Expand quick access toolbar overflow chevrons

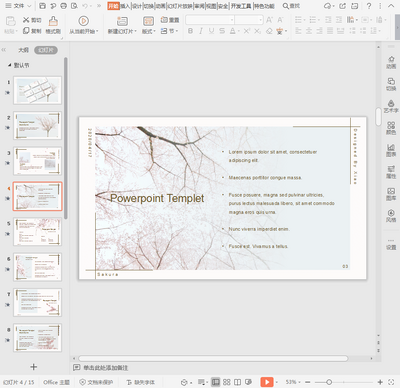point(99,6)
